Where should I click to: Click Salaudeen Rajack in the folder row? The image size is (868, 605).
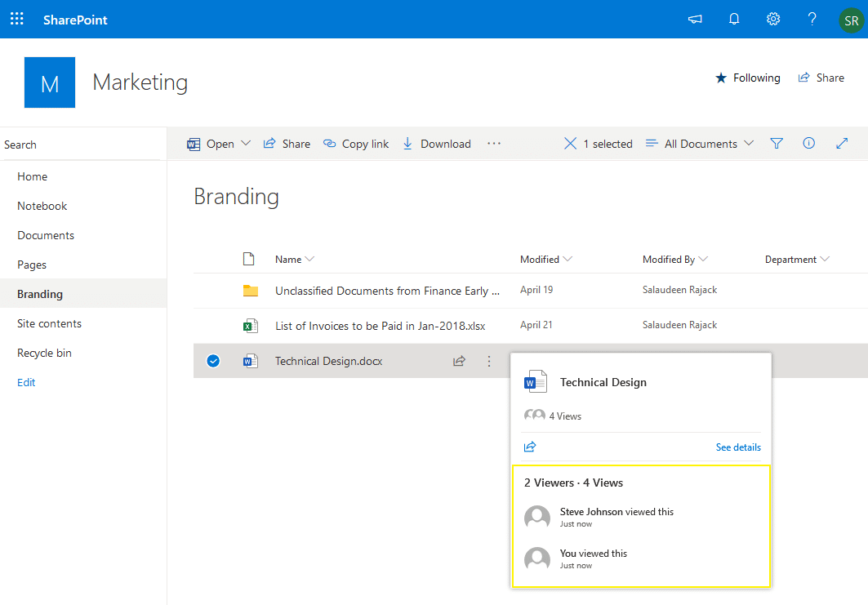coord(679,290)
